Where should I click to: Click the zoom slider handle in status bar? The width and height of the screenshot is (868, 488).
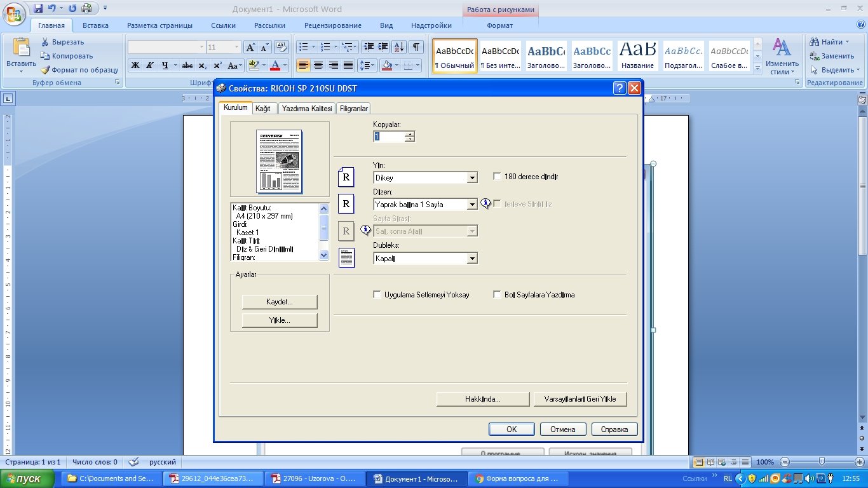(x=822, y=462)
